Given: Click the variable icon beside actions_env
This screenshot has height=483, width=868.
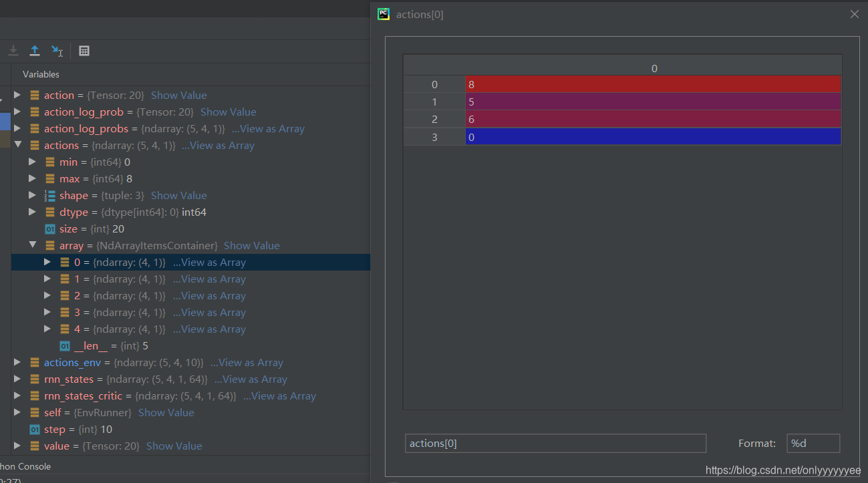Looking at the screenshot, I should point(35,363).
